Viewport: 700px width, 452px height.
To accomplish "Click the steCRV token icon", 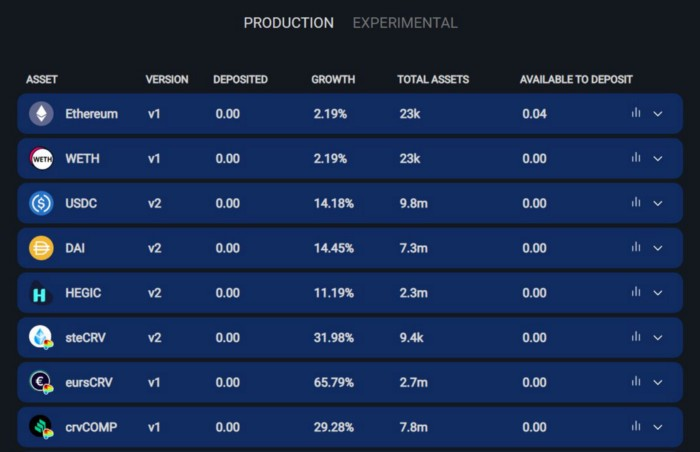I will [x=41, y=338].
